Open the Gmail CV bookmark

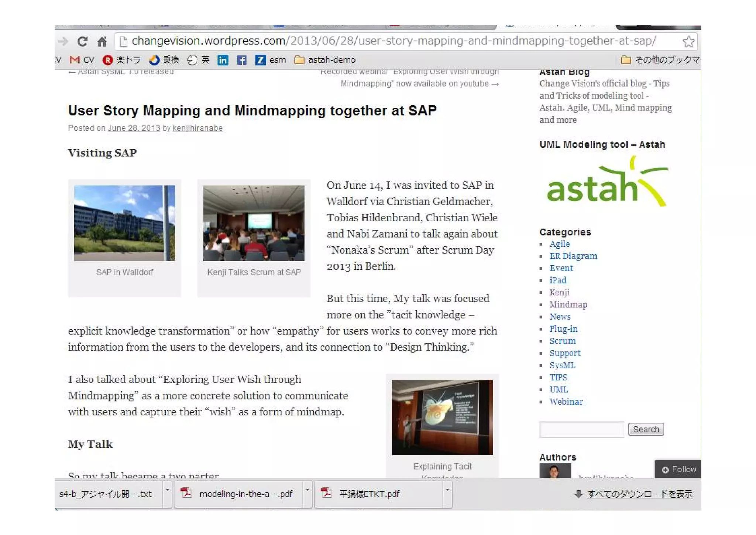pos(82,60)
